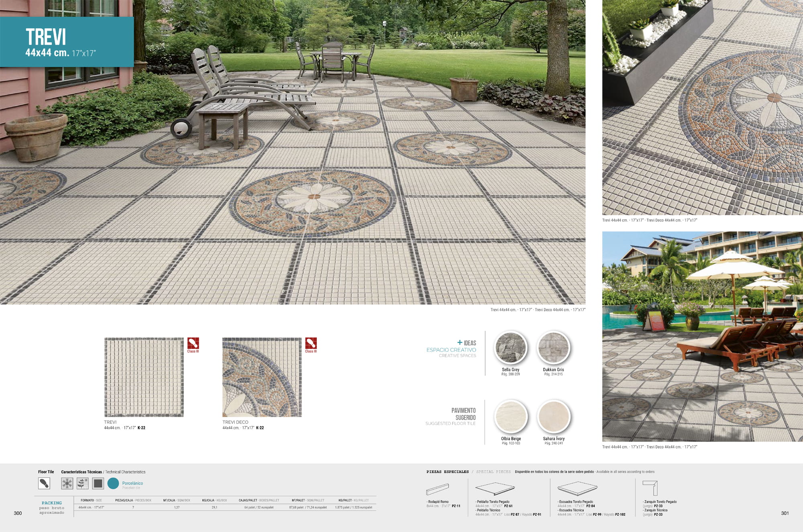Click the teal Porcelánico color circle
The width and height of the screenshot is (803, 532).
point(113,483)
